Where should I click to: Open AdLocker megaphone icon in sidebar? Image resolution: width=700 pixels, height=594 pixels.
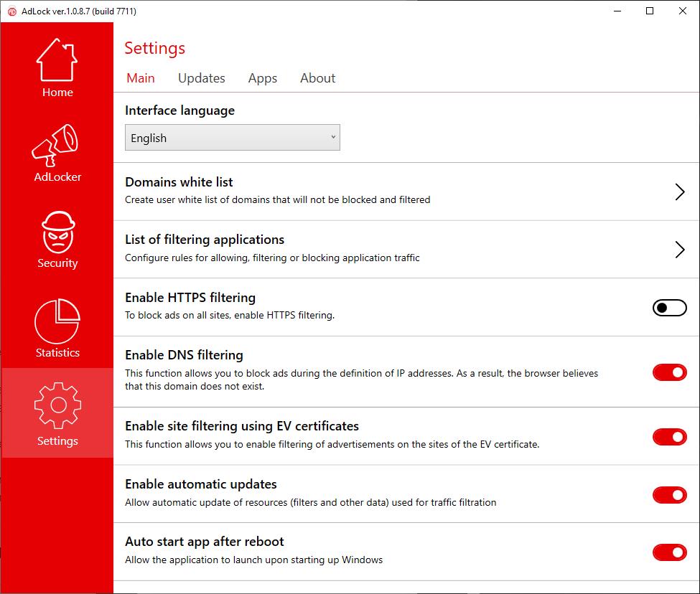coord(57,146)
